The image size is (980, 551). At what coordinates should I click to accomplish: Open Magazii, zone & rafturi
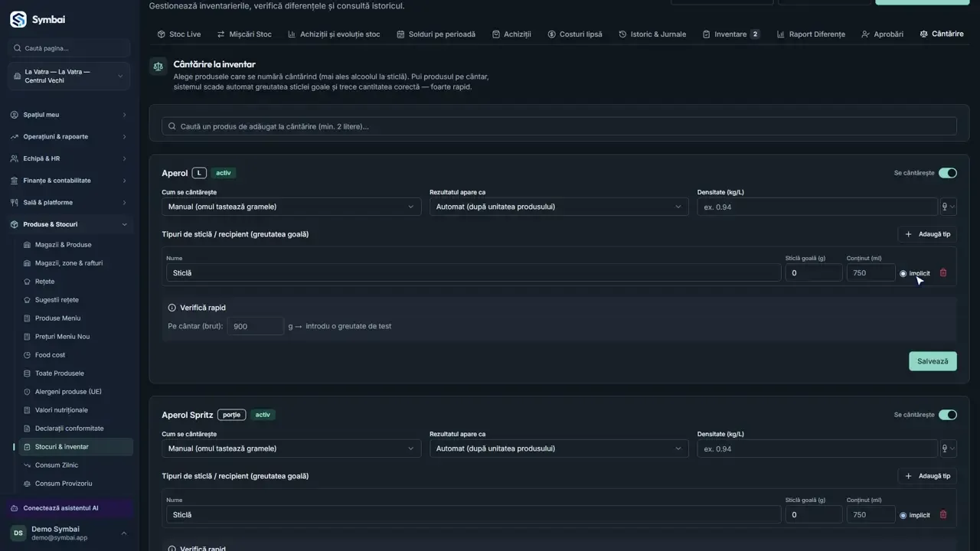(x=68, y=263)
